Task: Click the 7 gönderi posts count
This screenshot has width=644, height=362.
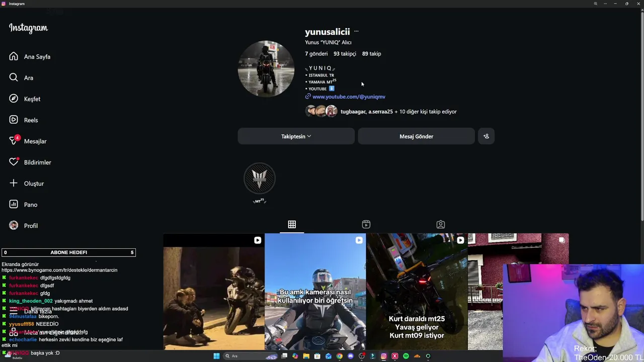Action: coord(316,54)
